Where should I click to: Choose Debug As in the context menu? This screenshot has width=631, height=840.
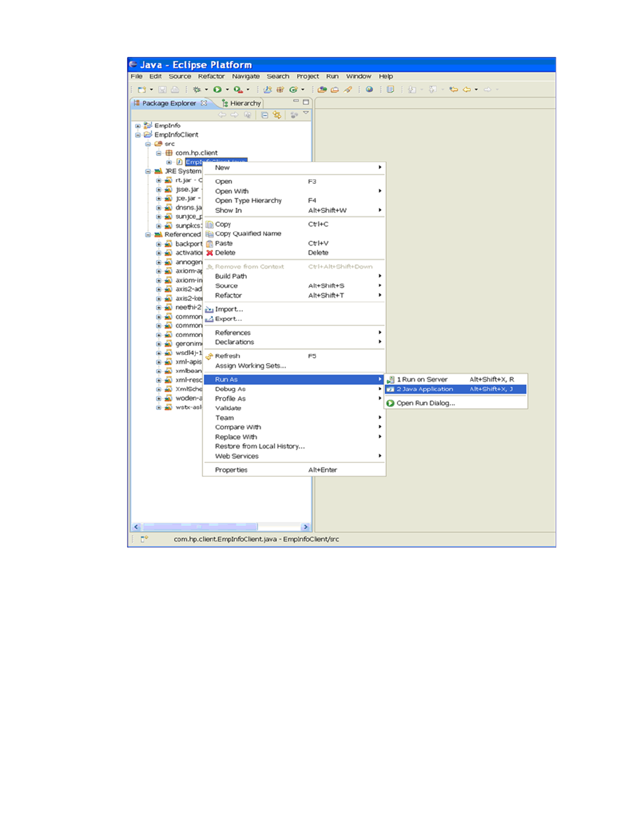click(x=294, y=390)
